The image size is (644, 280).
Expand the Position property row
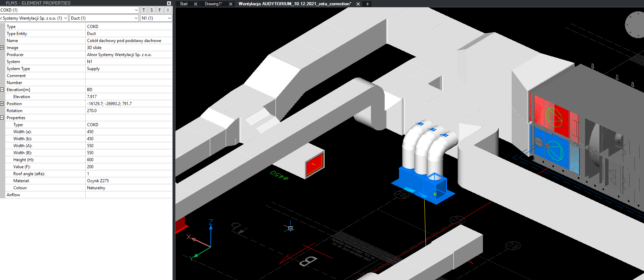tap(2, 104)
